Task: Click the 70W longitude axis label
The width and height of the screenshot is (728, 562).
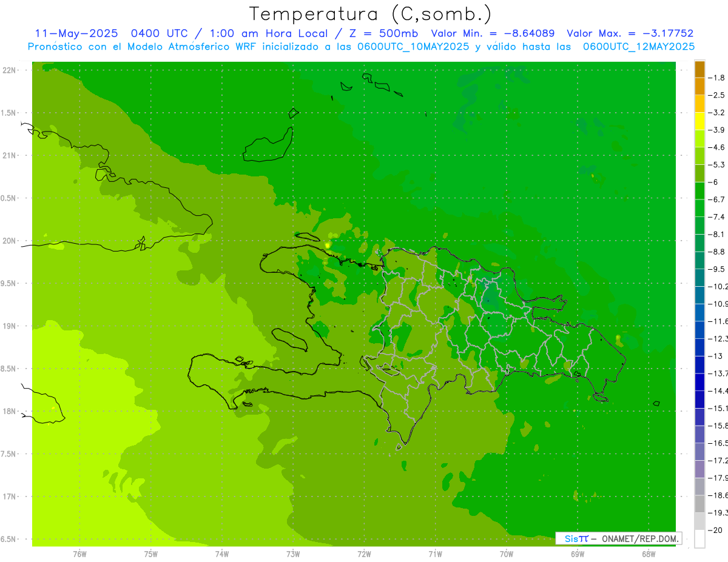Action: pyautogui.click(x=506, y=554)
